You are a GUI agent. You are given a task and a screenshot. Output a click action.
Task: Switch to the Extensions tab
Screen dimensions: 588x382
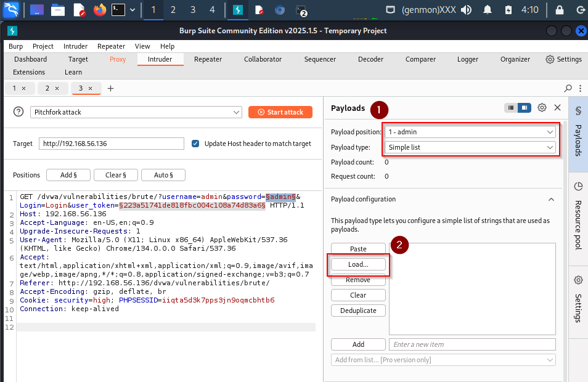click(x=29, y=72)
